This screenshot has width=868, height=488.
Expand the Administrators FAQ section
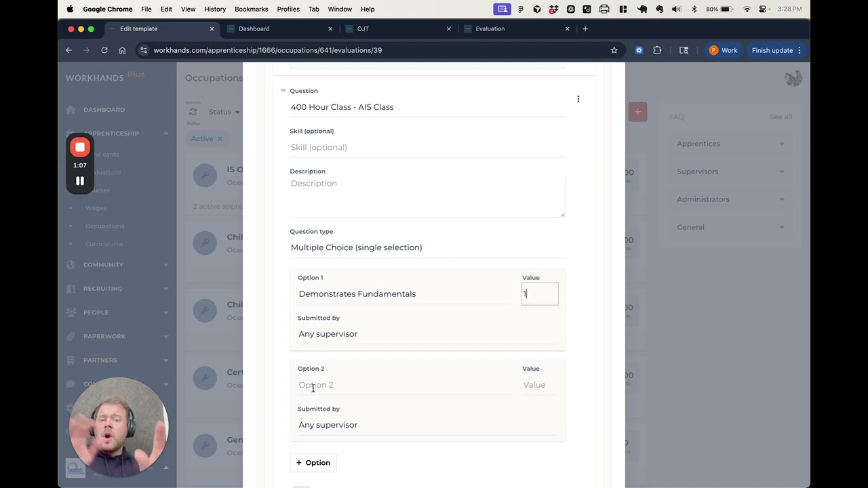[x=730, y=199]
